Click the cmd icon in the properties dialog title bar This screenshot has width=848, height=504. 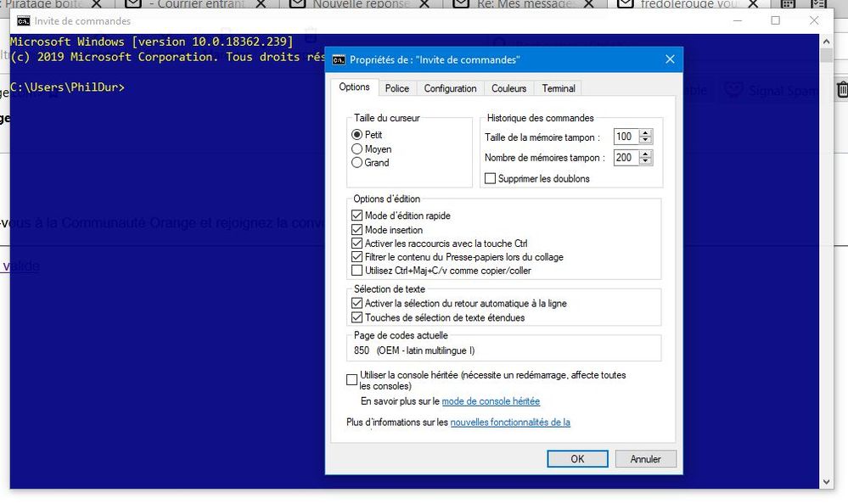339,60
